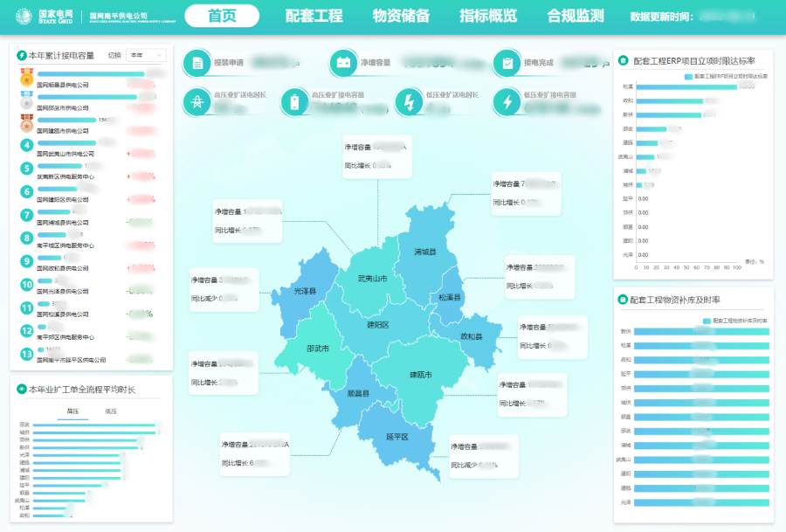Open the 合规监测 navigation page

pos(575,17)
